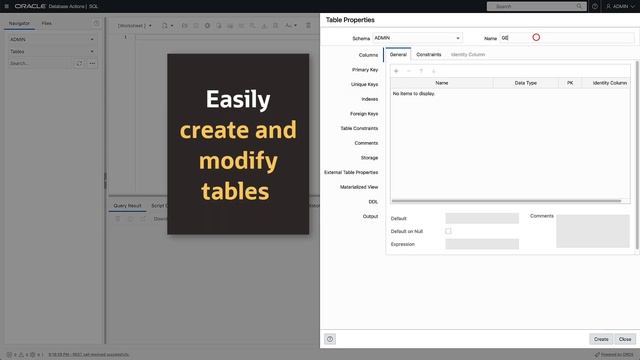The image size is (640, 360).
Task: Select the Materialized View section
Action: tap(359, 187)
